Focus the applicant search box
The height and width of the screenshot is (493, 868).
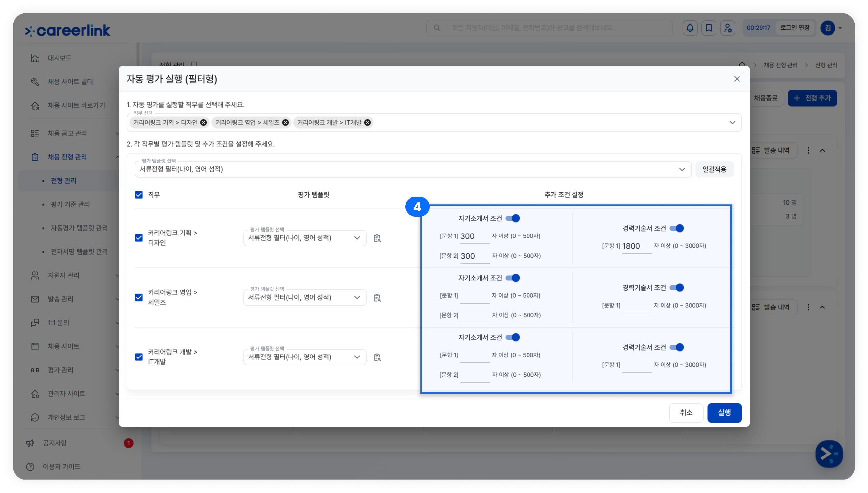tap(549, 28)
